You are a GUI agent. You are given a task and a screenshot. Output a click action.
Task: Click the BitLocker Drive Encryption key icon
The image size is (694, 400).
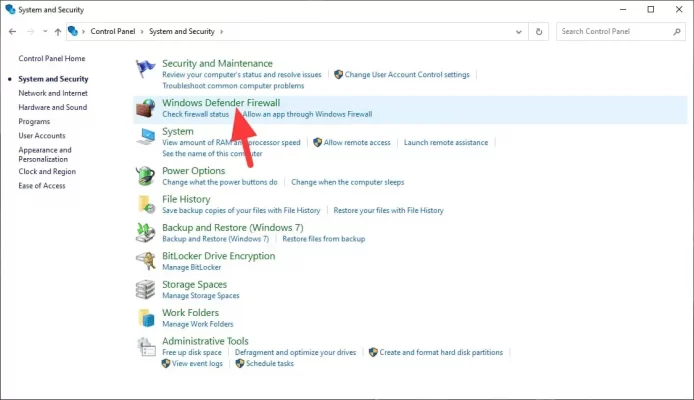click(146, 261)
